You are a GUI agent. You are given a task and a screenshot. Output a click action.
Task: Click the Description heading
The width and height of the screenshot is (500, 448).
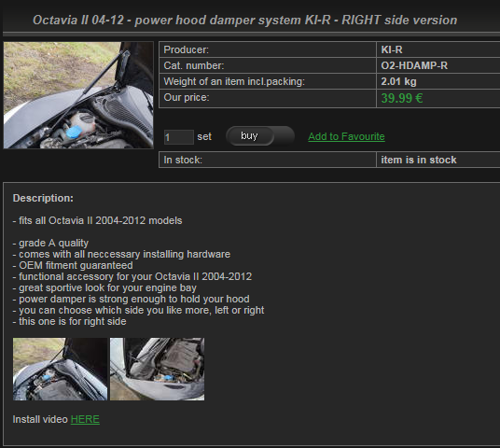pos(43,198)
